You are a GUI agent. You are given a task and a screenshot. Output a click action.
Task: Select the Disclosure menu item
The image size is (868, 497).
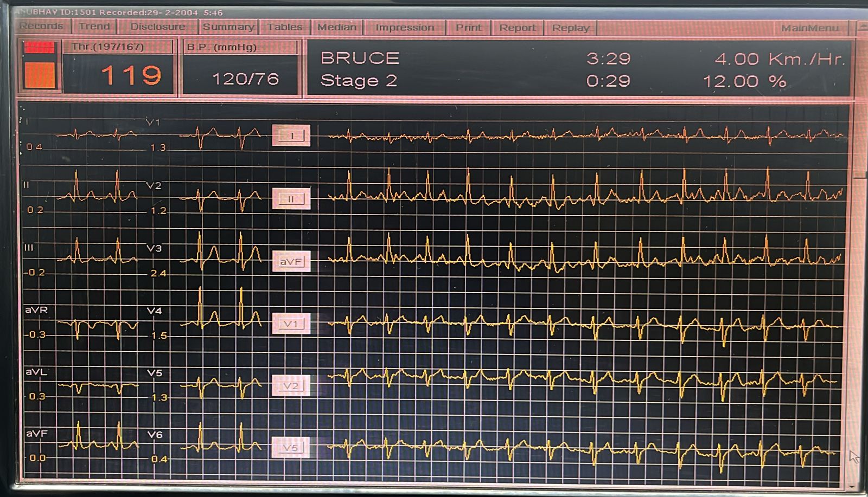point(157,27)
